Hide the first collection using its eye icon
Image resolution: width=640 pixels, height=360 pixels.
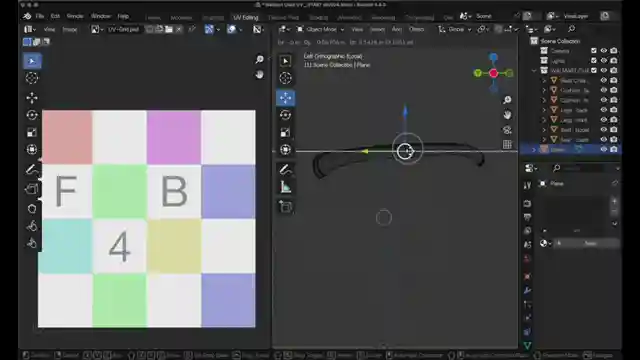pyautogui.click(x=604, y=51)
